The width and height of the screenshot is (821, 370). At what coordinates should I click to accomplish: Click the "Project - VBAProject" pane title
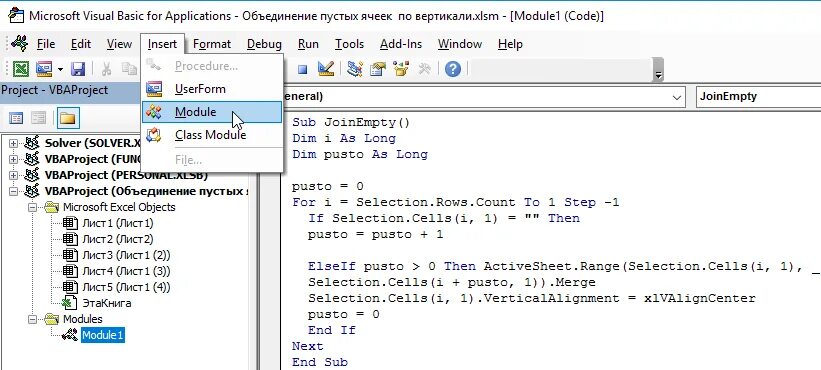coord(54,90)
